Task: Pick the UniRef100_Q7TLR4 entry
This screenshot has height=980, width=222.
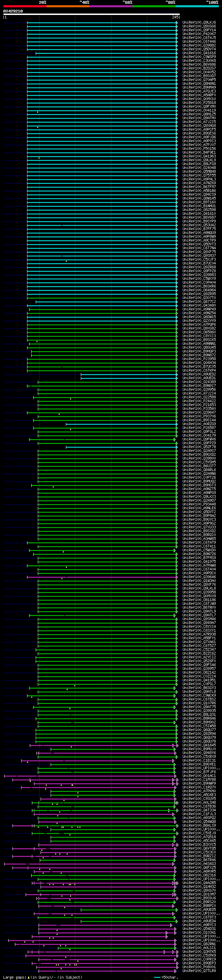Action: click(199, 971)
